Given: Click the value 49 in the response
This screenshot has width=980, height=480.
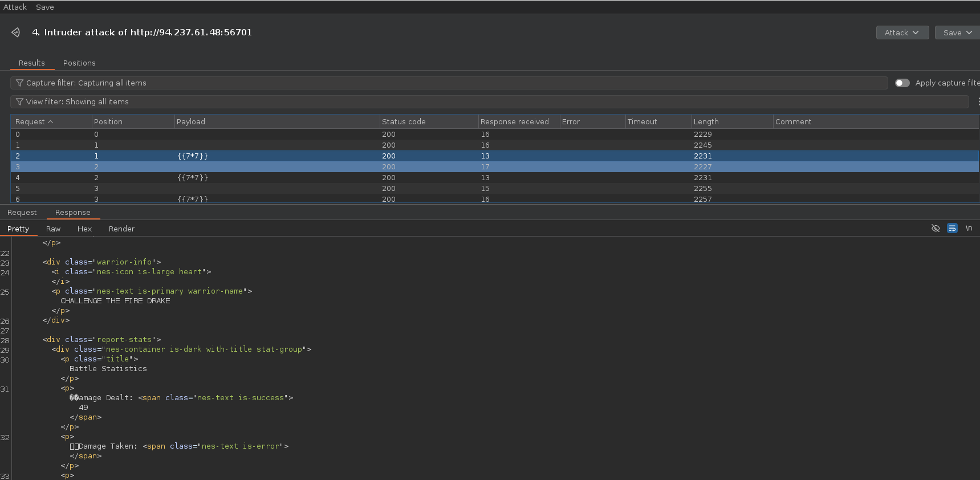Looking at the screenshot, I should click(x=83, y=408).
